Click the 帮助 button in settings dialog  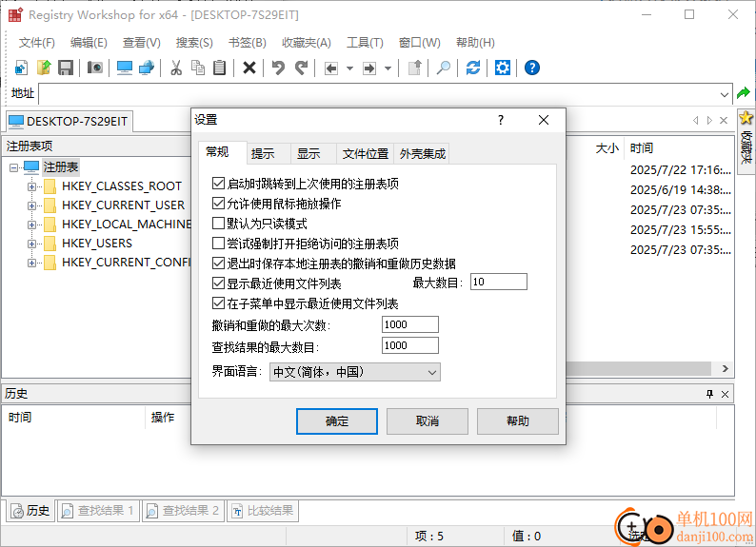[x=518, y=421]
